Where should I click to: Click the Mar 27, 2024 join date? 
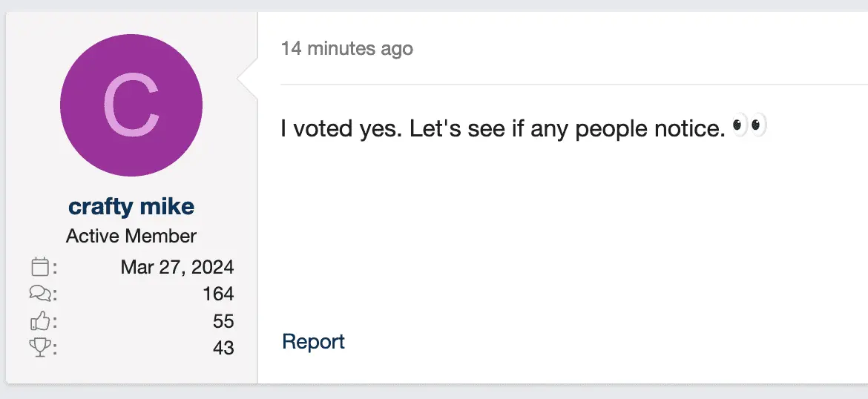click(x=177, y=267)
